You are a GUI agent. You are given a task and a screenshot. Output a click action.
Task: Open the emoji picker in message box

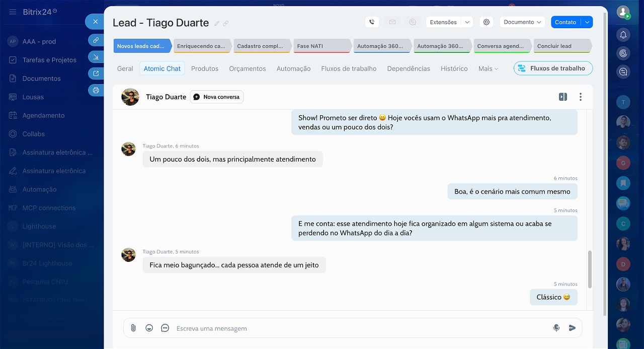(149, 328)
